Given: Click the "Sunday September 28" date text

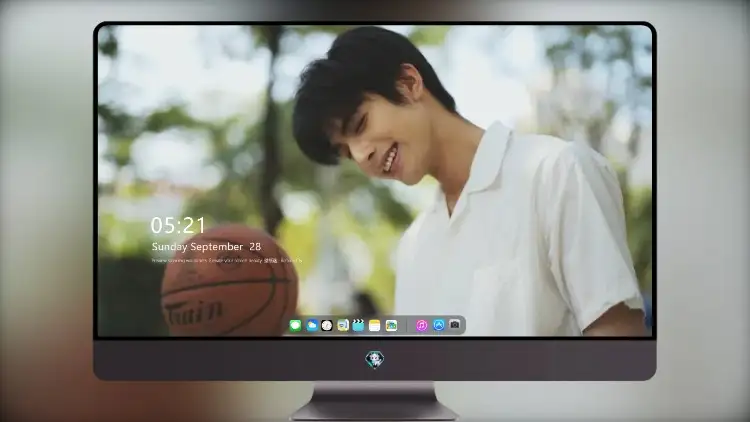Looking at the screenshot, I should [x=206, y=247].
